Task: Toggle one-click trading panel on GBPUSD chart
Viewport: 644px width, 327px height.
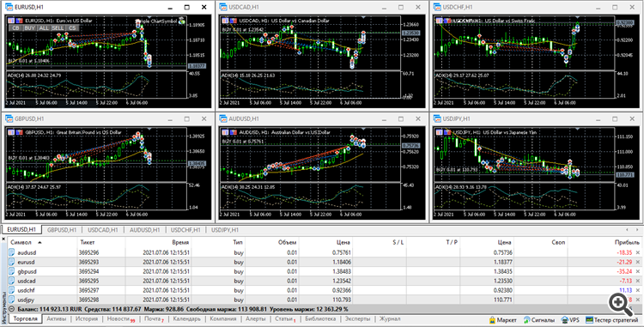Action: (19, 132)
